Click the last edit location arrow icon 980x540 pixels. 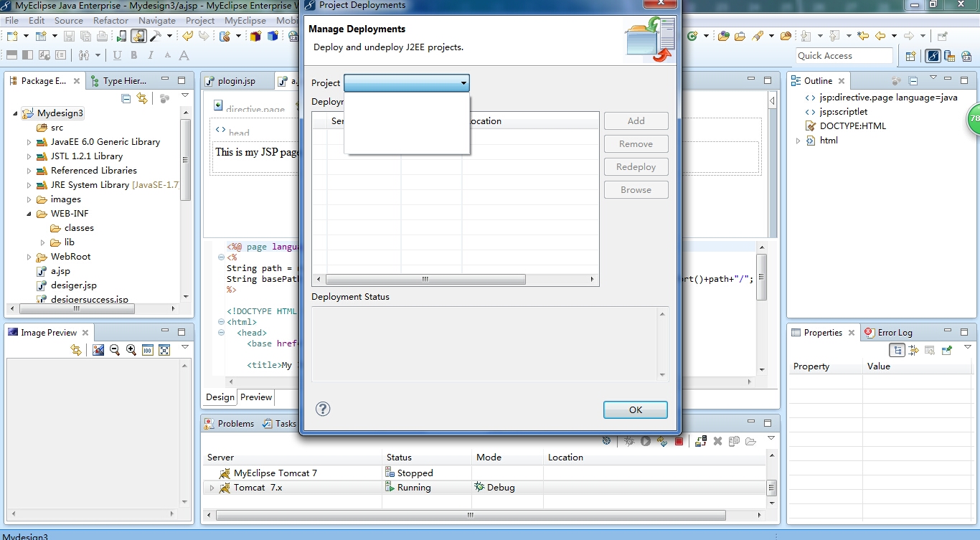(x=862, y=36)
